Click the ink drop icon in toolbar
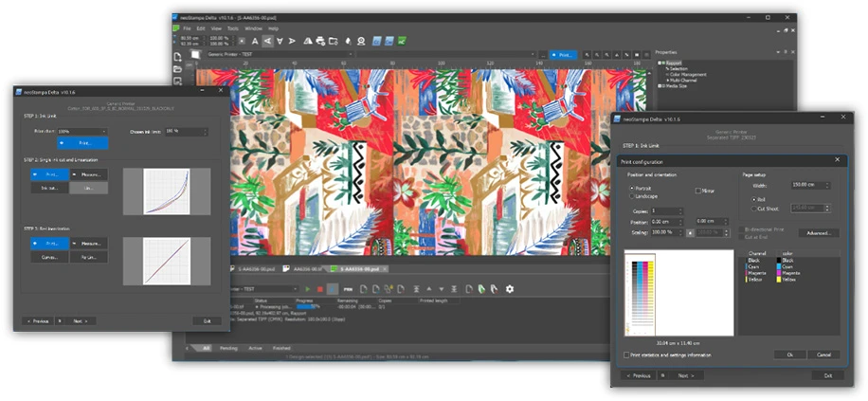This screenshot has width=868, height=401. pyautogui.click(x=348, y=41)
